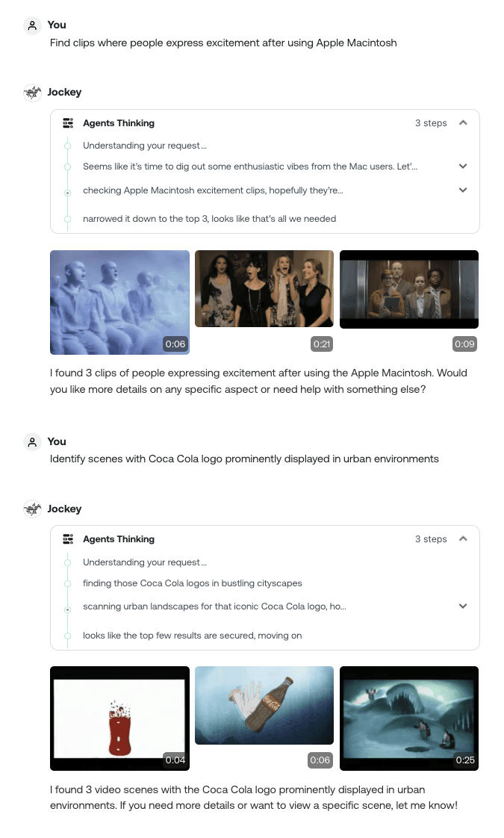Click the 0:06 duration badge on the bald men clip
This screenshot has width=504, height=838.
coord(175,344)
